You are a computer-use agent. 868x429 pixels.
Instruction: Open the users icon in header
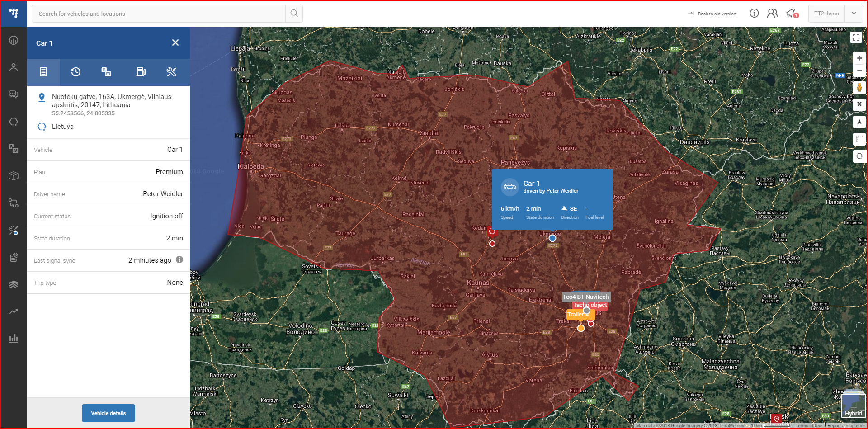(772, 13)
